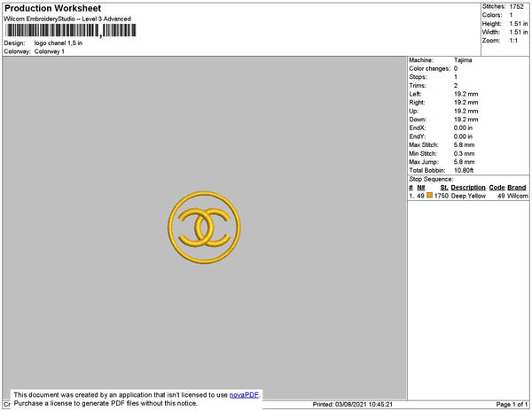This screenshot has height=411, width=532.
Task: Click the Machine value Tajima
Action: [x=463, y=60]
